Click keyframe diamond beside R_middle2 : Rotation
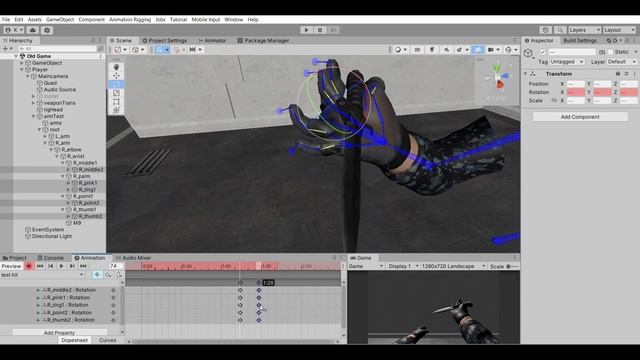Screen dimensions: 640x360 113,290
